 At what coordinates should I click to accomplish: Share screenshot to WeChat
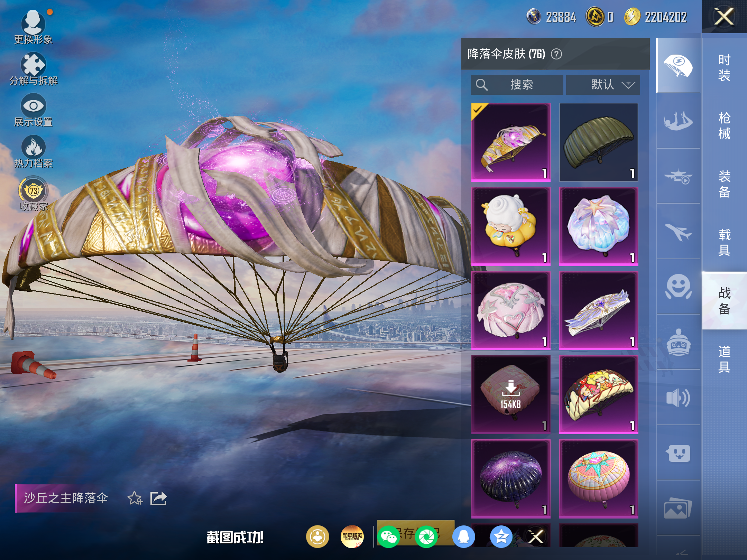point(388,536)
